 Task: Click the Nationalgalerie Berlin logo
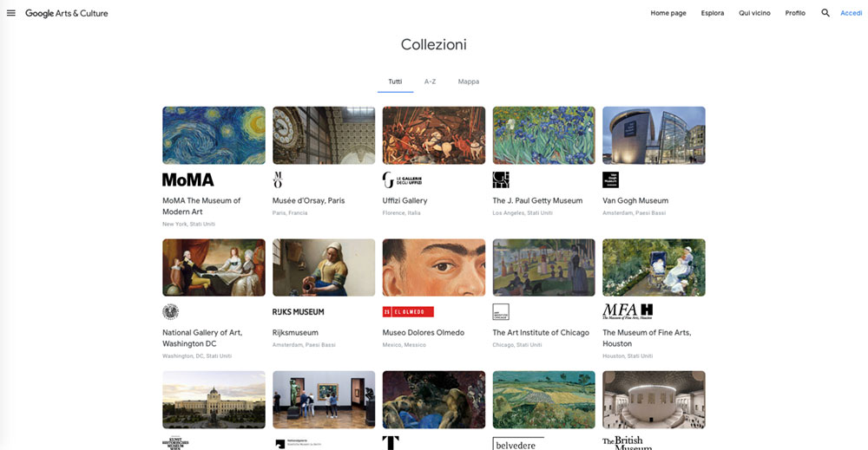pos(297,443)
